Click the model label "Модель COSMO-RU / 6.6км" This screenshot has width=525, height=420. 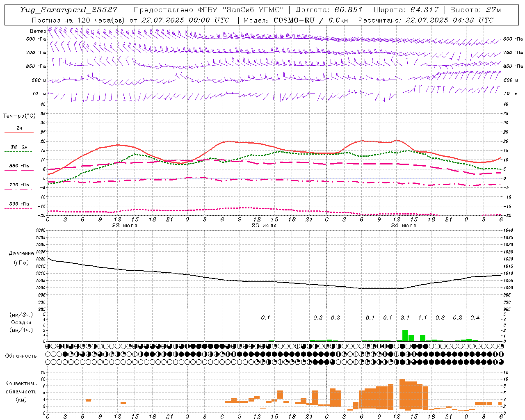295,20
